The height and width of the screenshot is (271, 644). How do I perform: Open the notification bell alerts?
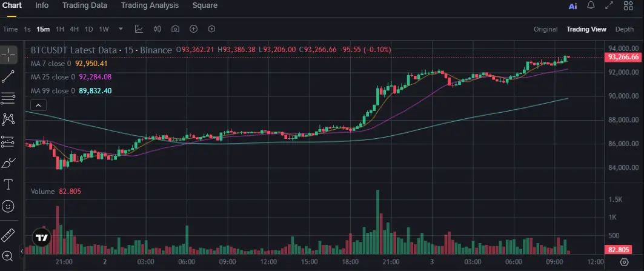pos(591,5)
